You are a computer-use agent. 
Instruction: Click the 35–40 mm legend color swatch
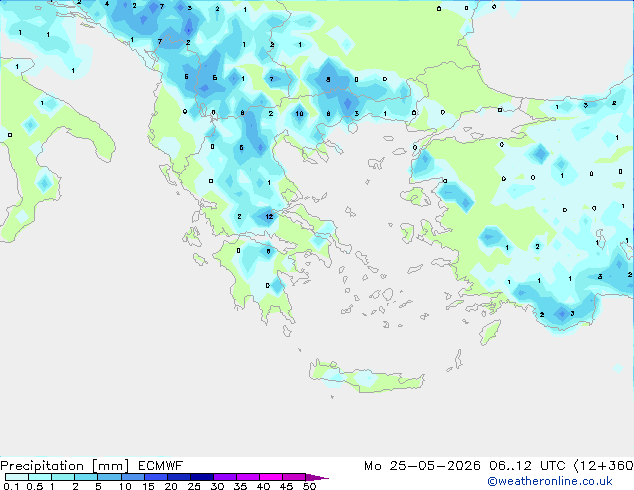(x=248, y=477)
